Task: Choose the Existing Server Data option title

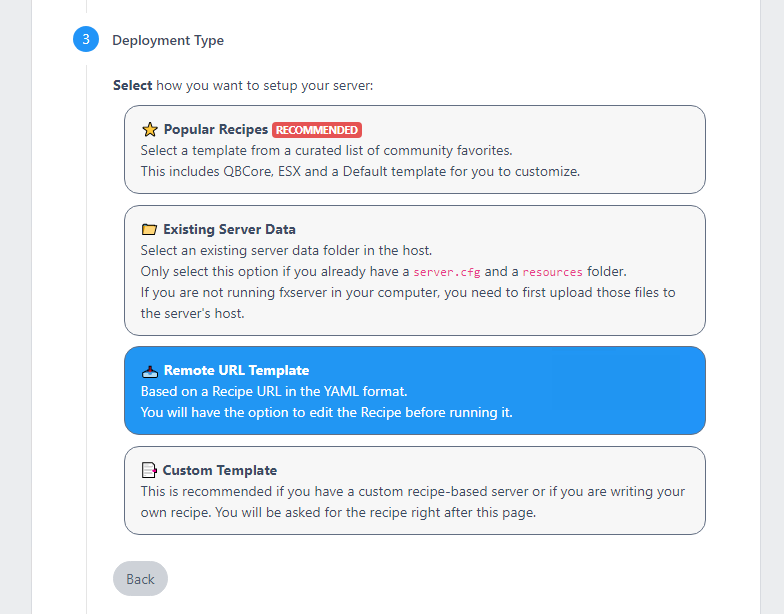Action: (230, 230)
